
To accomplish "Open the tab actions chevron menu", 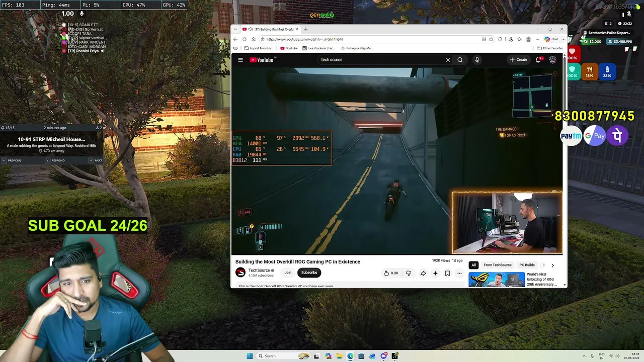I will (x=235, y=29).
